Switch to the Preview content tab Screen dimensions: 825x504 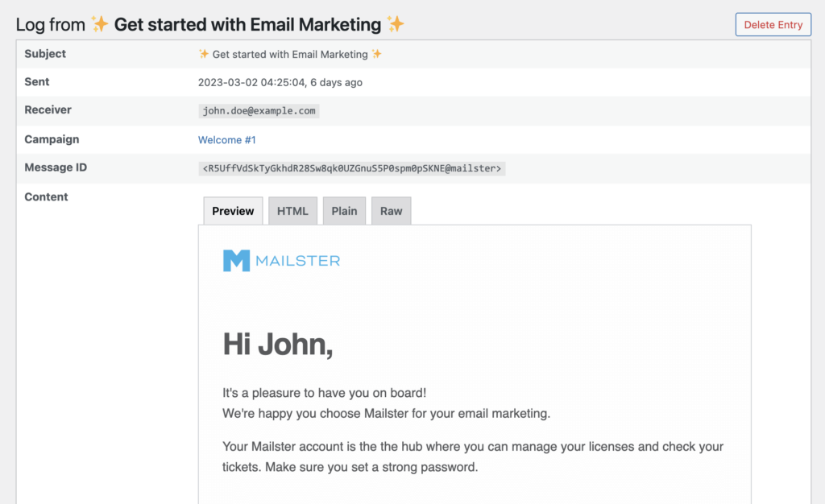233,211
